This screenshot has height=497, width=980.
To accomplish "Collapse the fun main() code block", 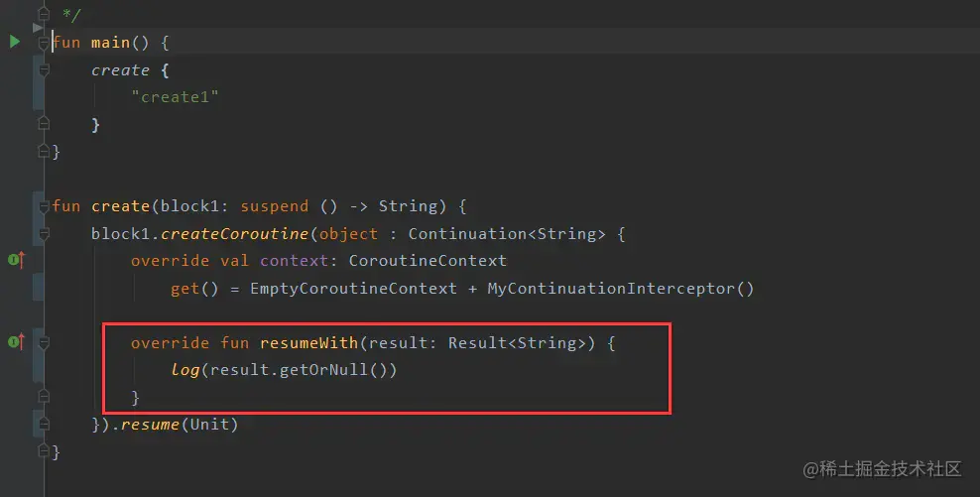I will (x=43, y=43).
